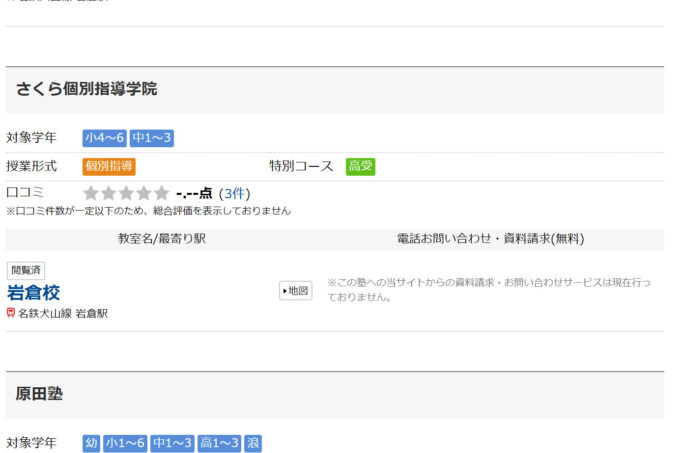
Task: Click the 浪 tag under 原田塾
Action: pyautogui.click(x=253, y=443)
